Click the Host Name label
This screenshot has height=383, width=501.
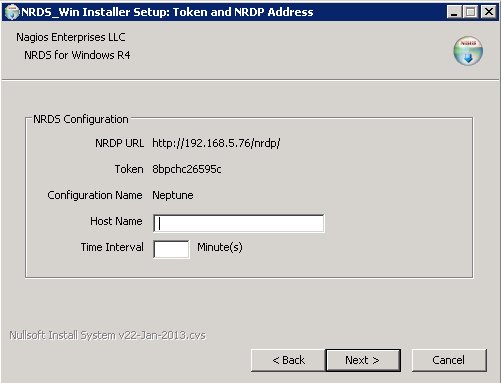(116, 221)
